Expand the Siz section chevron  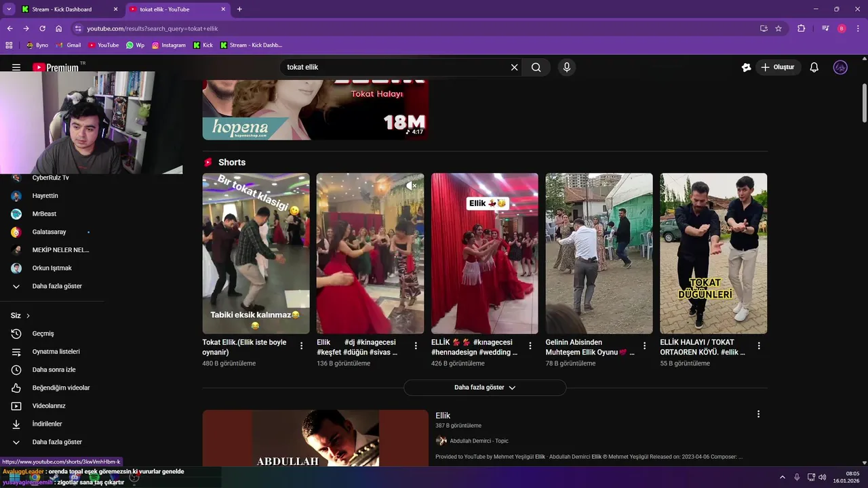coord(28,316)
